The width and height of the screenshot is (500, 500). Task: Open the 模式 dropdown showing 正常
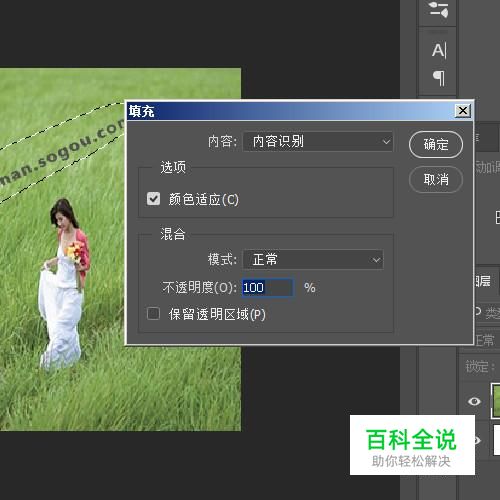pyautogui.click(x=313, y=259)
